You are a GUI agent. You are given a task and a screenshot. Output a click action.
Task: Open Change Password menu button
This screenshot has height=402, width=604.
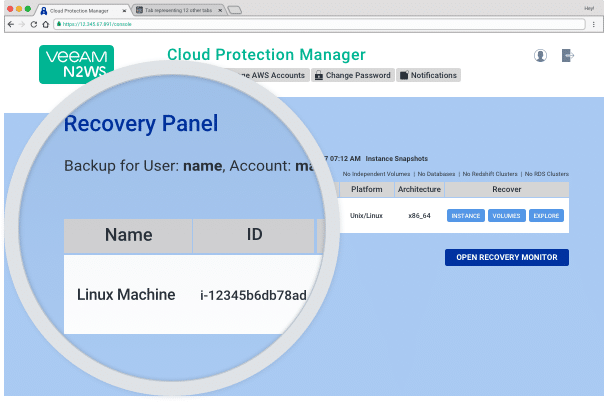(352, 75)
